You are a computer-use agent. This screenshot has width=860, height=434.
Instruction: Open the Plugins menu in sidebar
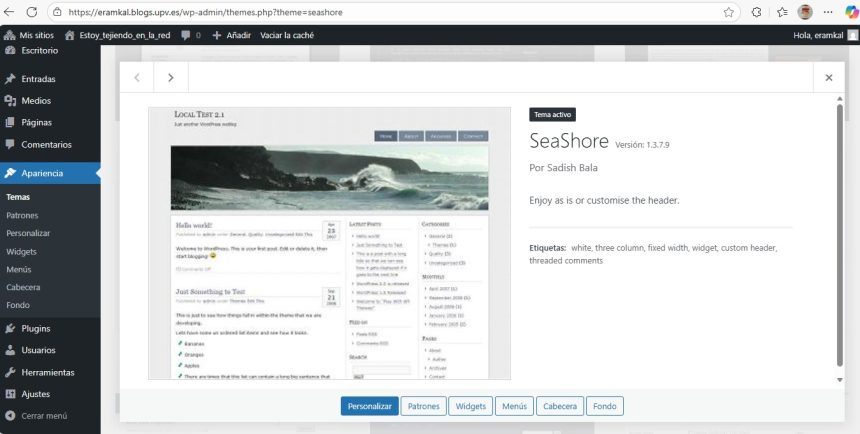[36, 328]
